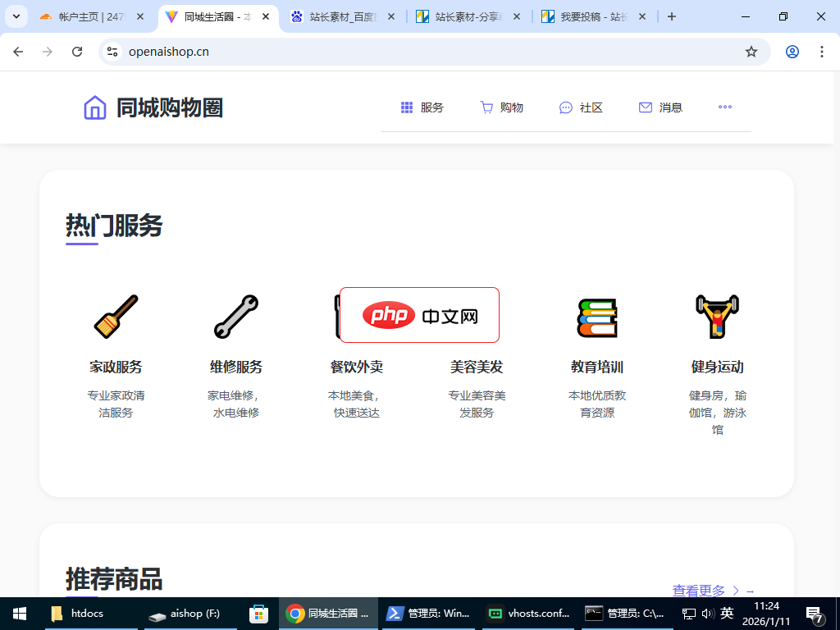
Task: Bookmark the page using the star icon
Action: [751, 51]
